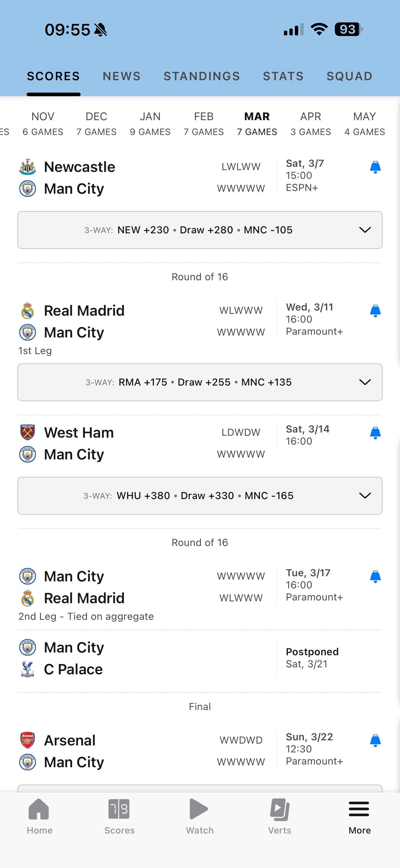400x868 pixels.
Task: Toggle alert bell for West Ham match
Action: (x=375, y=433)
